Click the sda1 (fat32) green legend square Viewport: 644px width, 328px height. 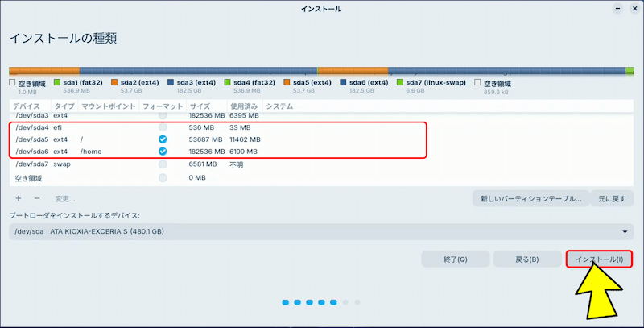57,82
